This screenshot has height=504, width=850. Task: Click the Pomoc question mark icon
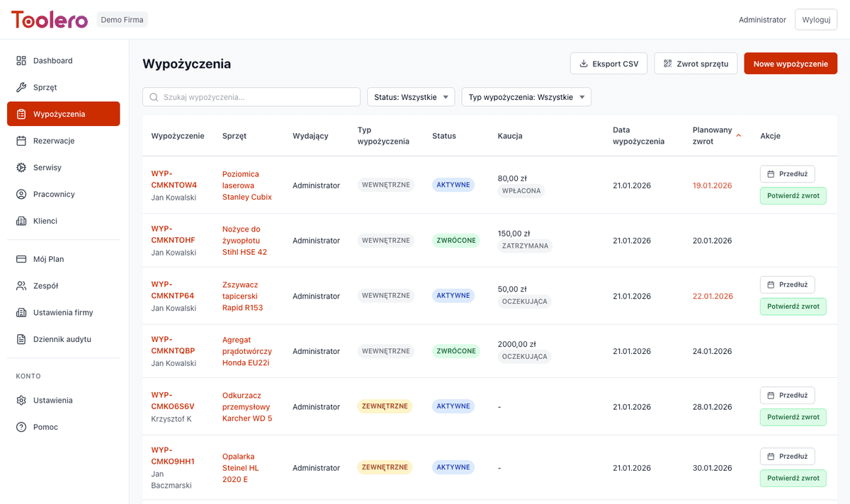(21, 427)
